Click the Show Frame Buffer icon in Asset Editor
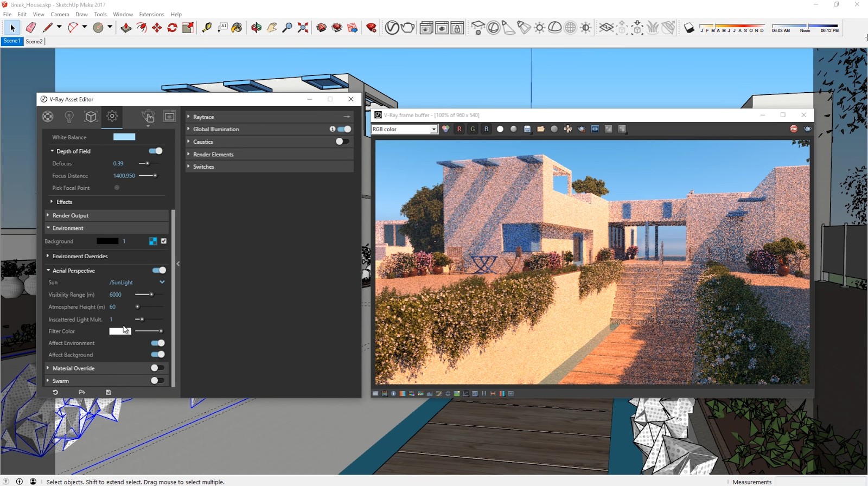The image size is (868, 486). [x=170, y=116]
